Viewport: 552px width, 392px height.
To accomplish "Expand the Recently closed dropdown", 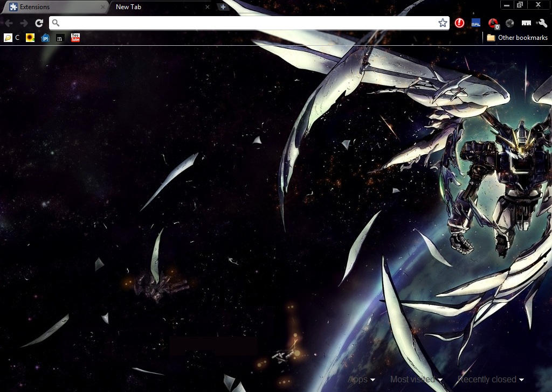I will (x=491, y=380).
